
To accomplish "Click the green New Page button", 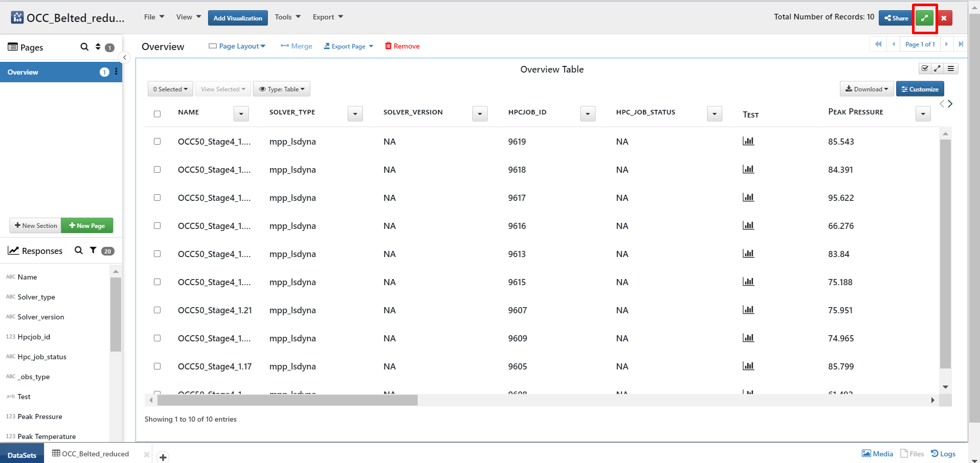I will tap(87, 225).
